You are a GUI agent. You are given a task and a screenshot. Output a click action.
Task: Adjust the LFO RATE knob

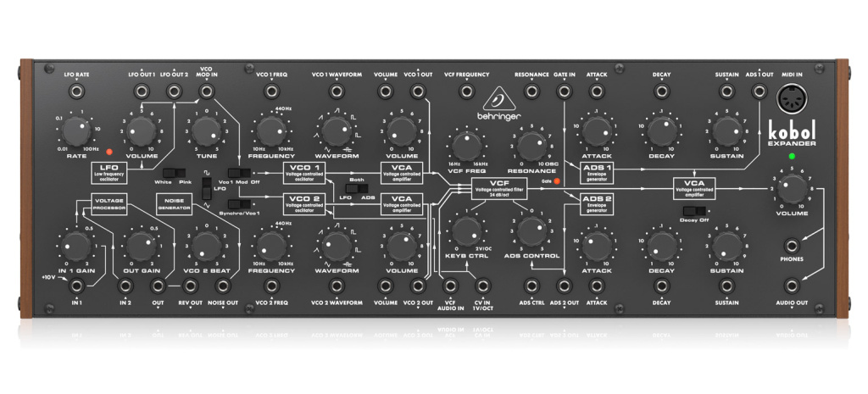click(76, 131)
